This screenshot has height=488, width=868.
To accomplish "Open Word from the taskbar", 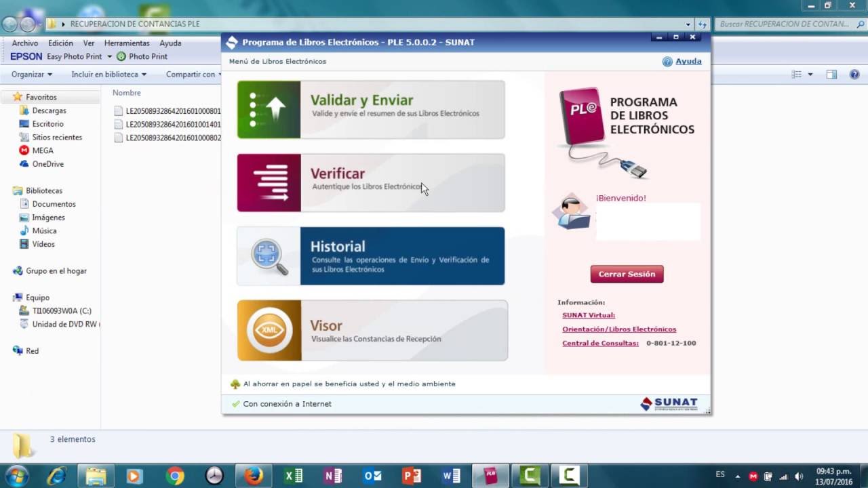I will [451, 476].
